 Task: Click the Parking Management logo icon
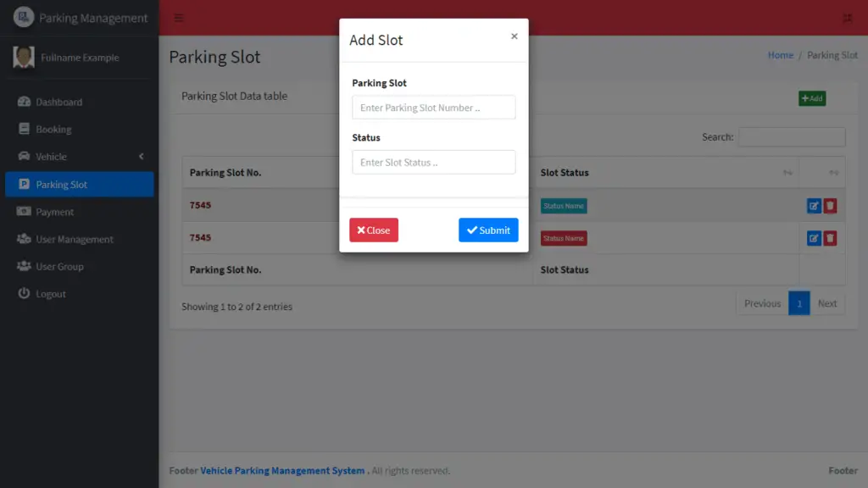24,17
